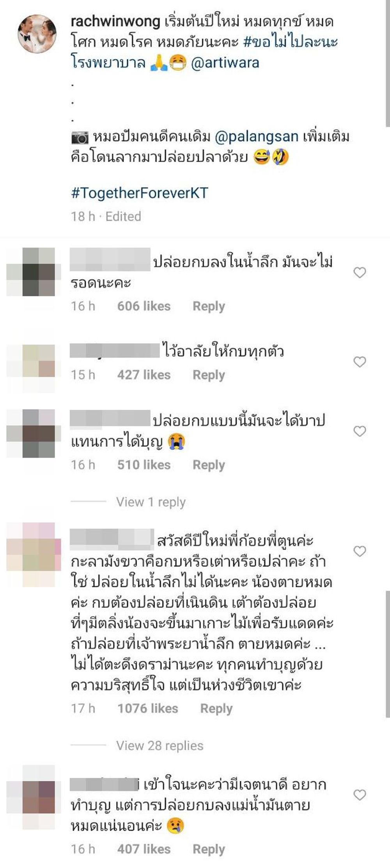Screen dimensions: 390x868
Task: Open rachwinwong profile picture
Action: [37, 34]
